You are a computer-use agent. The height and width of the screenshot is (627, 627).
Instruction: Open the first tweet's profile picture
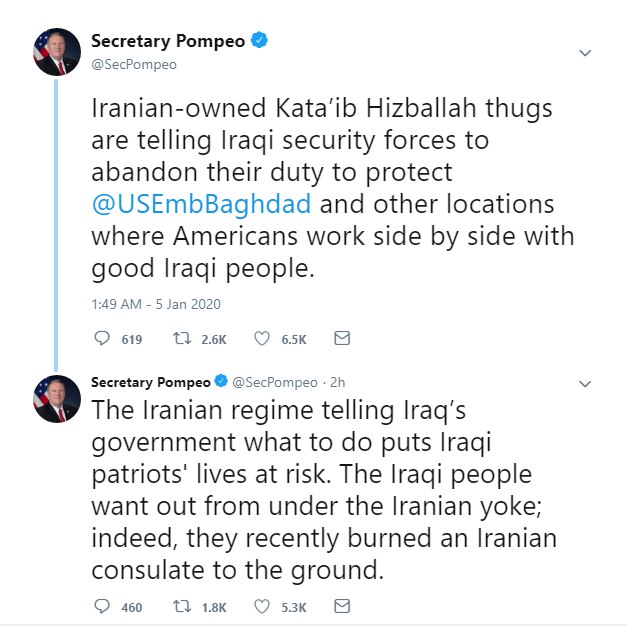[x=56, y=53]
